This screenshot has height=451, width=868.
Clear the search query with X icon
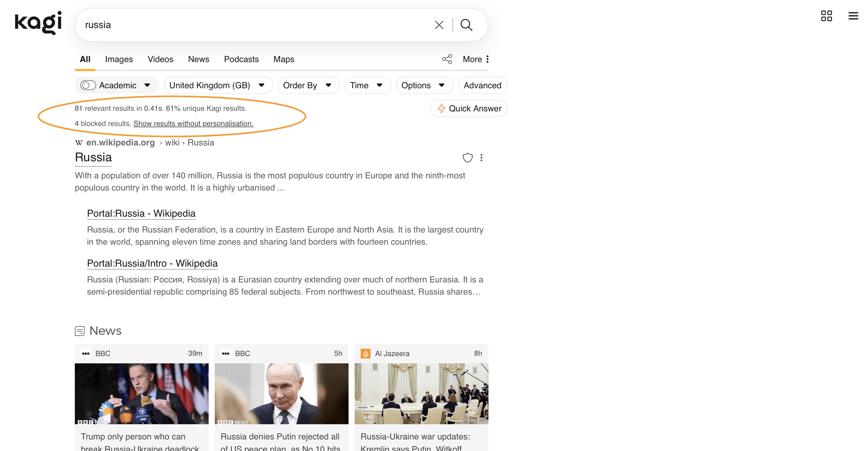pyautogui.click(x=439, y=25)
